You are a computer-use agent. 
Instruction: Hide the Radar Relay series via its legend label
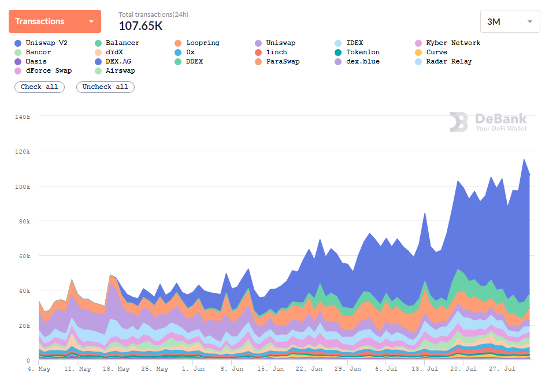tap(449, 61)
